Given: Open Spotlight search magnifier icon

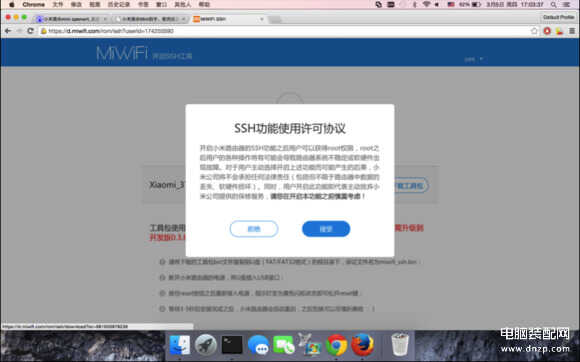Looking at the screenshot, I should pyautogui.click(x=553, y=4).
